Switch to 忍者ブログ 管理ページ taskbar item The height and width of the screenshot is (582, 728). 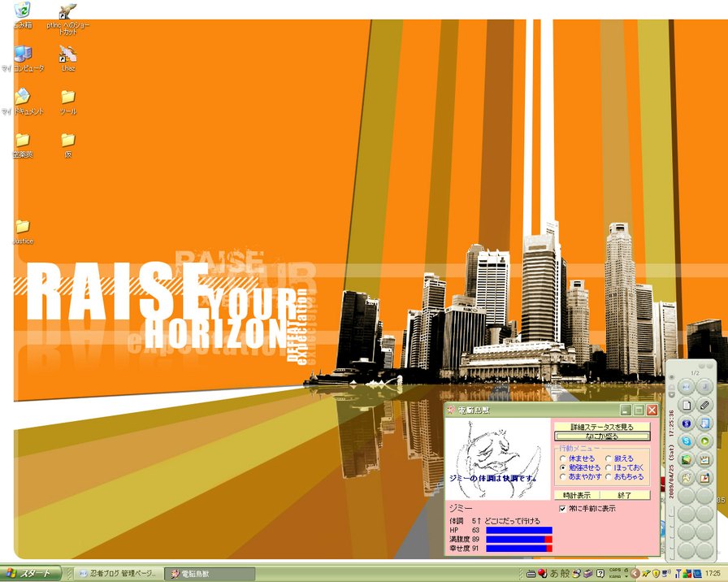coord(119,574)
